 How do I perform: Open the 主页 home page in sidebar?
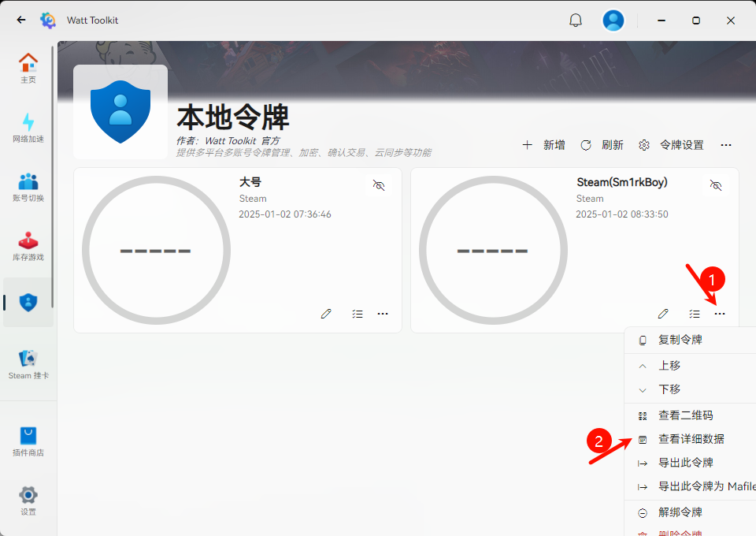click(28, 68)
